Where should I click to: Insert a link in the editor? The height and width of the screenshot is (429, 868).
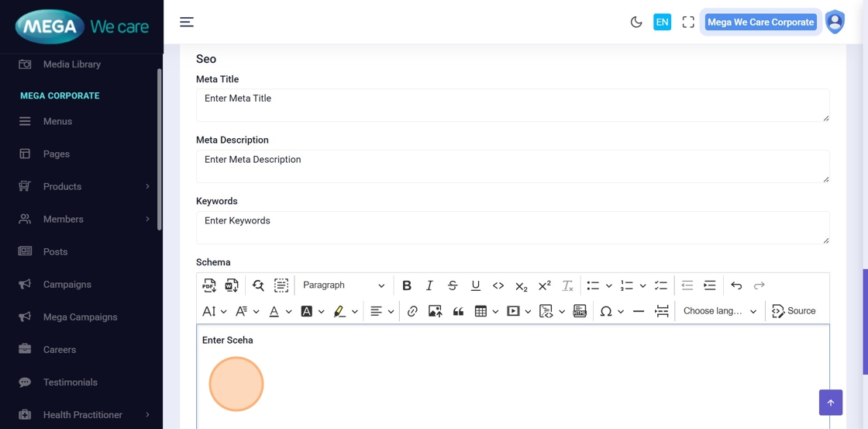[412, 311]
